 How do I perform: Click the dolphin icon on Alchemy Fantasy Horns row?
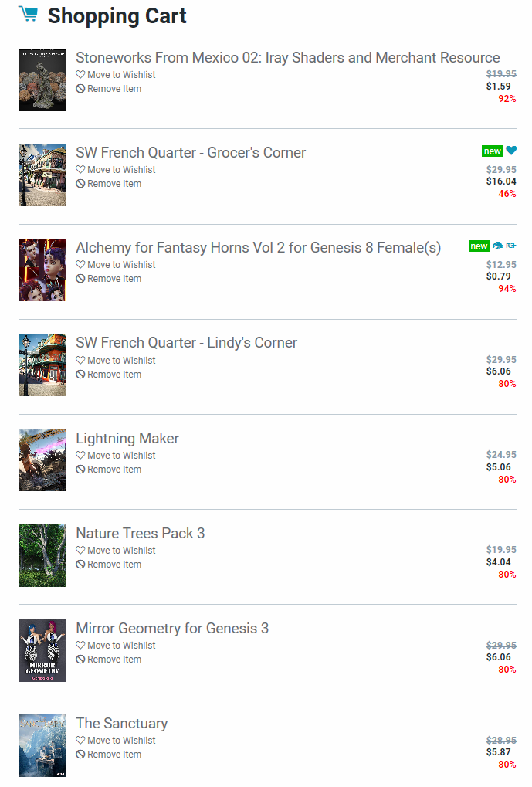coord(497,246)
